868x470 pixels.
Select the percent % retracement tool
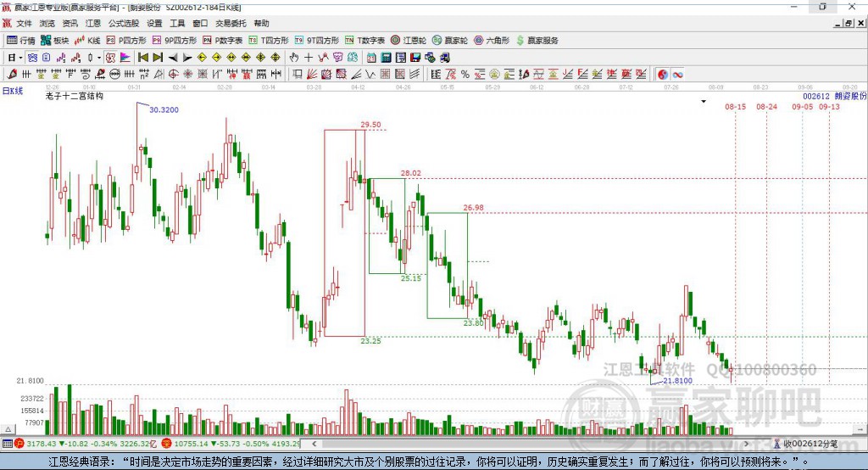click(x=465, y=75)
